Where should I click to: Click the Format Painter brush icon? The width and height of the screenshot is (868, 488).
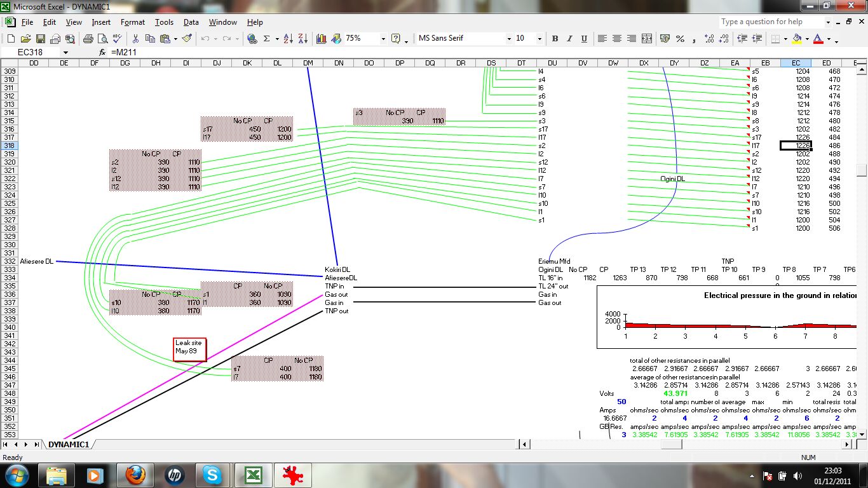[187, 39]
